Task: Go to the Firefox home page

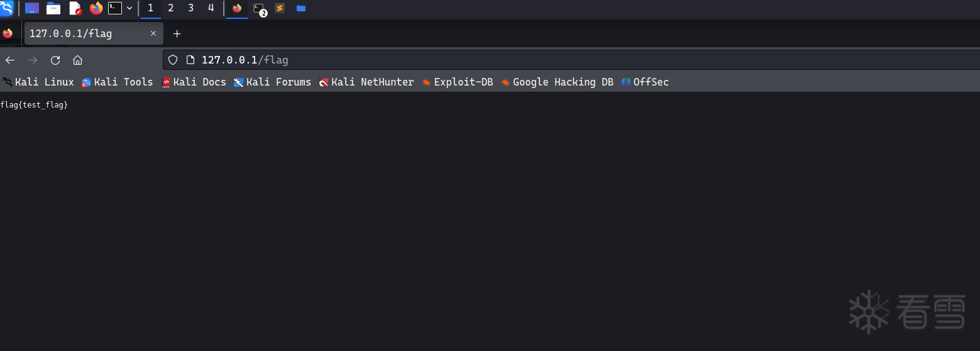Action: [x=78, y=60]
